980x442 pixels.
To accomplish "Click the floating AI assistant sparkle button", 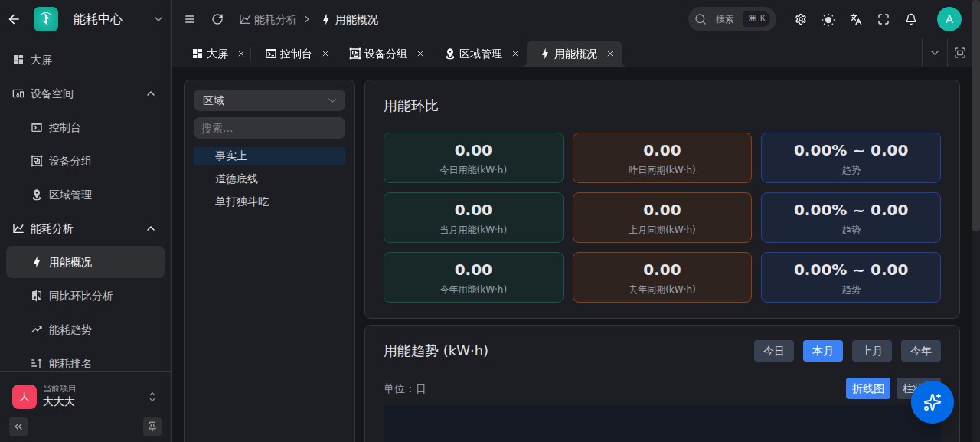I will click(932, 402).
